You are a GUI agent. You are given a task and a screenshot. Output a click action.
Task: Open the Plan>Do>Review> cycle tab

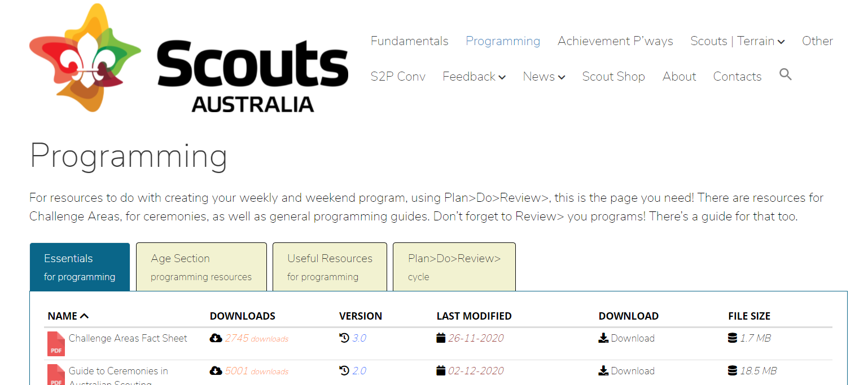(x=454, y=266)
